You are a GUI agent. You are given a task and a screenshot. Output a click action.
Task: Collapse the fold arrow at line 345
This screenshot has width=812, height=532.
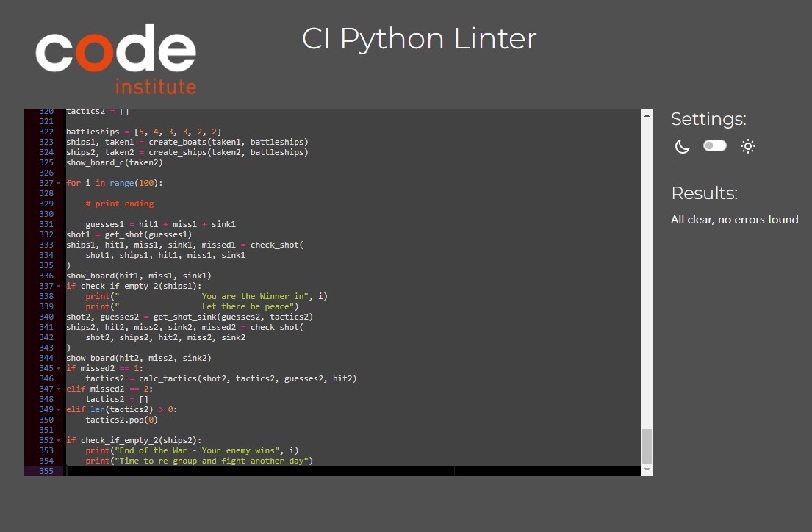59,368
